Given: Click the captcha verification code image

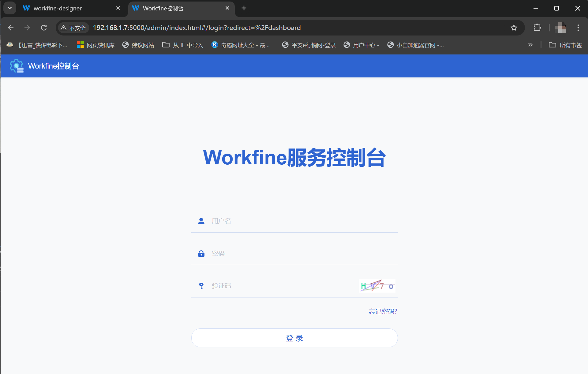Looking at the screenshot, I should [377, 286].
